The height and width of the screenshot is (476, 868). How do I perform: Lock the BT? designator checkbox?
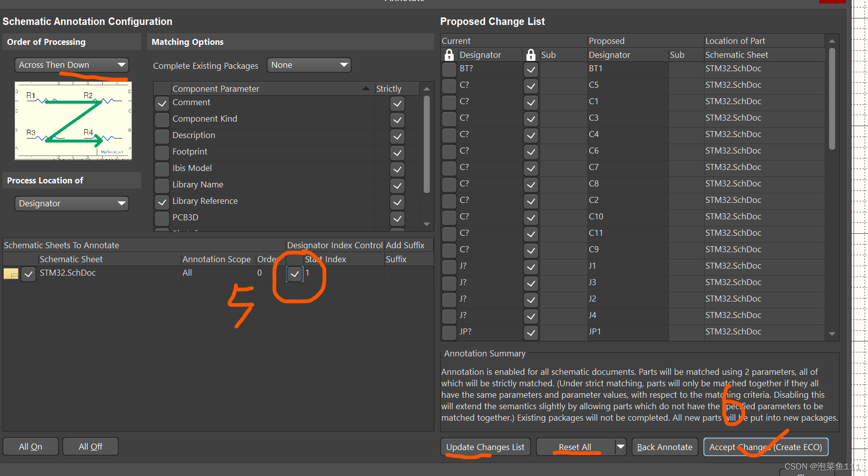pos(449,70)
